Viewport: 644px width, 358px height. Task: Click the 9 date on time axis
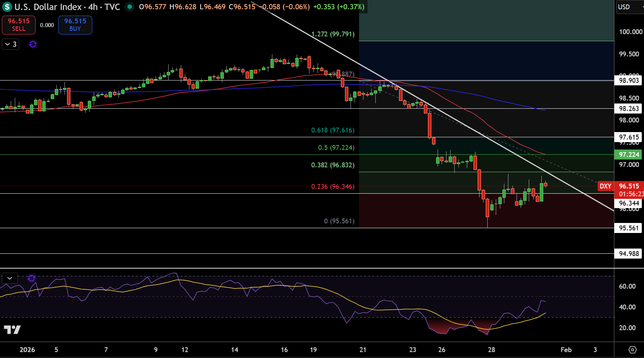pos(156,350)
